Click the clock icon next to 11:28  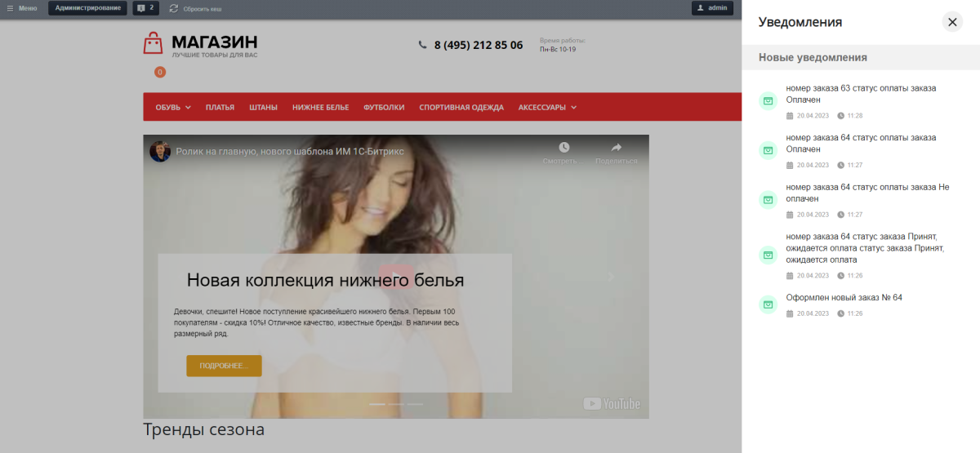point(840,116)
